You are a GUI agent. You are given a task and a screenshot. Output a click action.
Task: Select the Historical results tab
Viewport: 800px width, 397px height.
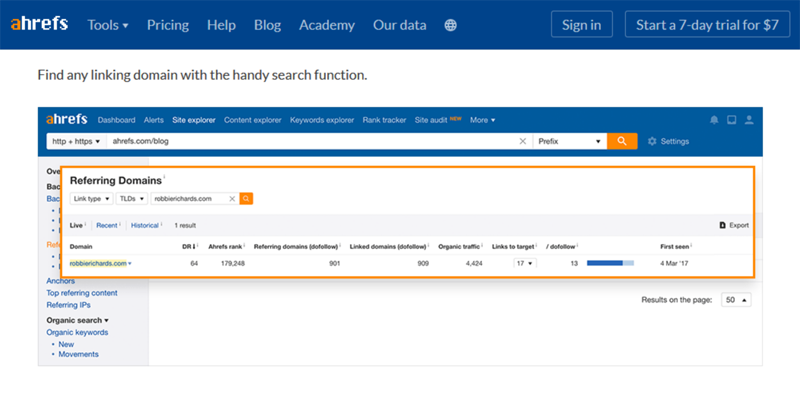(145, 225)
